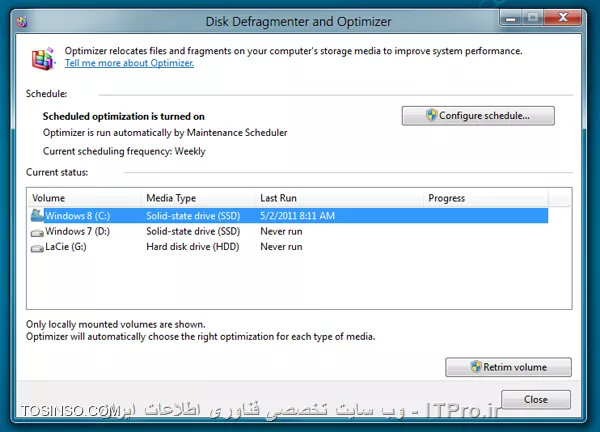Click Scheduled optimization is turned on text
600x432 pixels.
[x=124, y=116]
